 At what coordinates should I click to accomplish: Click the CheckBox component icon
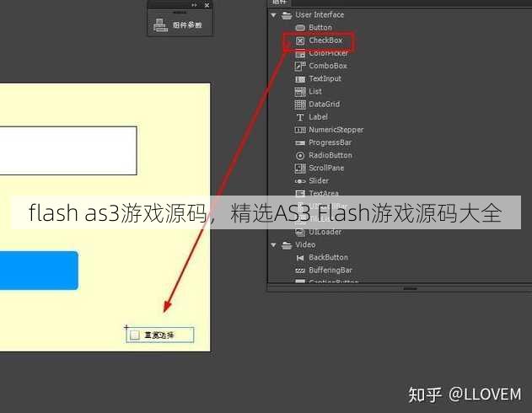(300, 40)
